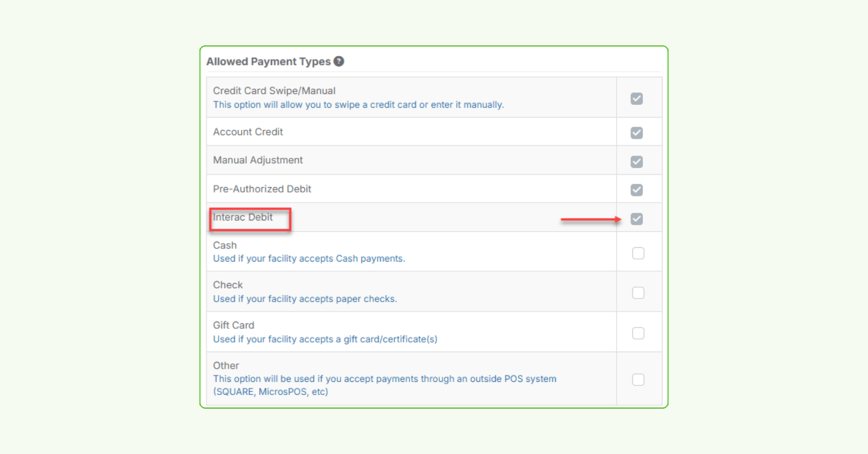This screenshot has height=454, width=868.
Task: Select the Manual Adjustment row
Action: pyautogui.click(x=258, y=160)
